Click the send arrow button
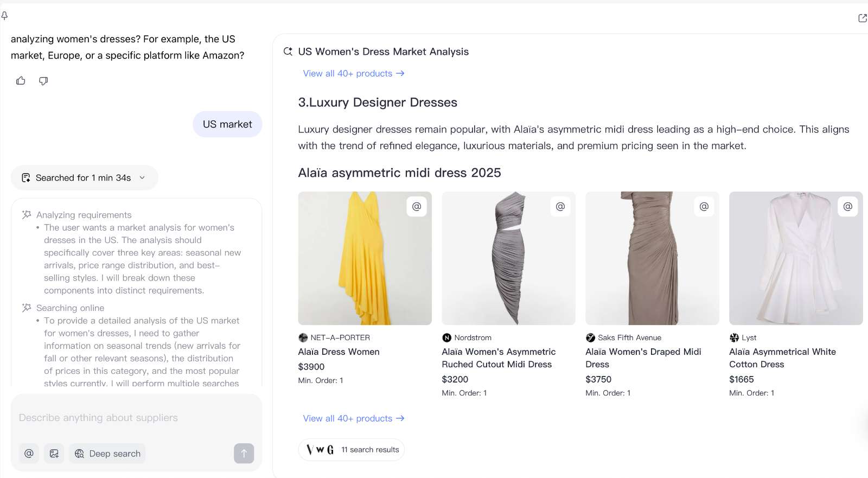Image resolution: width=868 pixels, height=478 pixels. 244,454
